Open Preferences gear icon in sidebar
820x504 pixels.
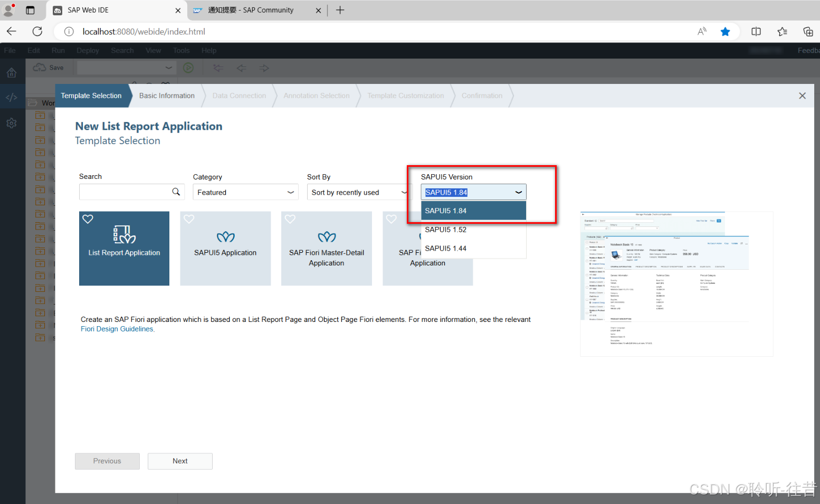coord(12,123)
